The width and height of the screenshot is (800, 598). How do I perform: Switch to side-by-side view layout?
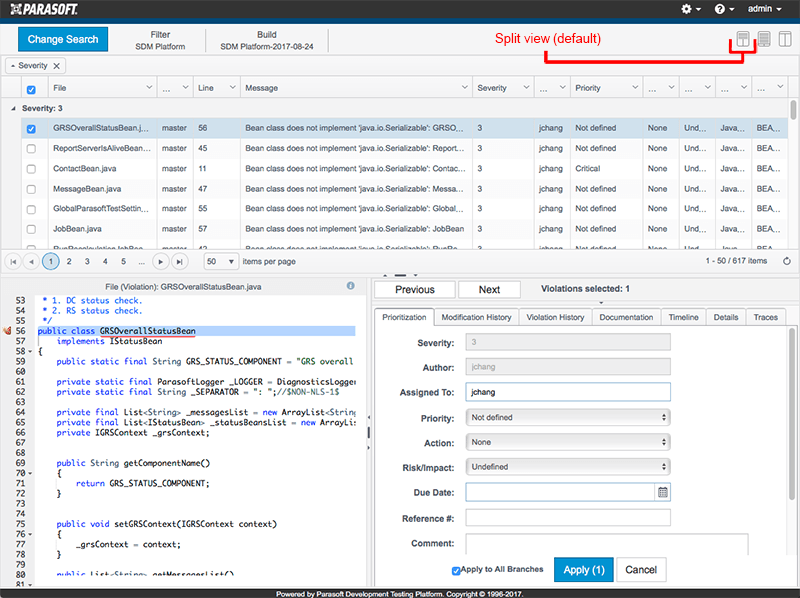tap(785, 39)
